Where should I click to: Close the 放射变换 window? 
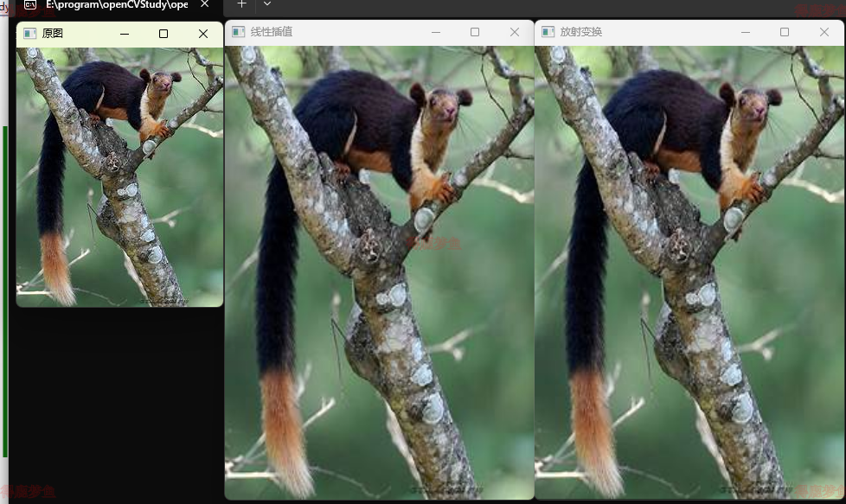(x=824, y=32)
